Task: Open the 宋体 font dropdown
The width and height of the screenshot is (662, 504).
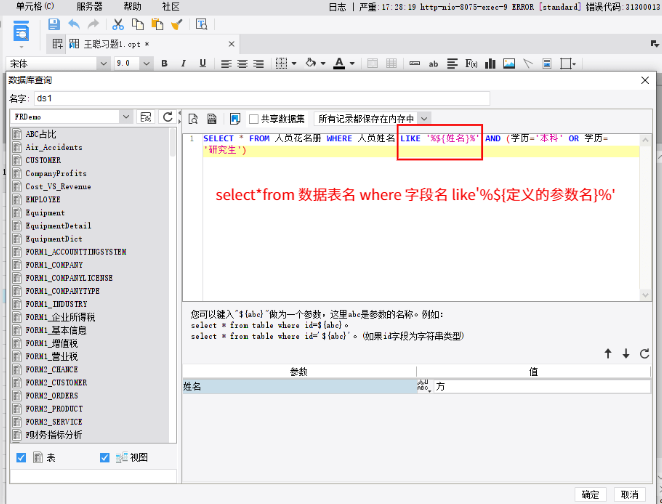Action: point(103,64)
